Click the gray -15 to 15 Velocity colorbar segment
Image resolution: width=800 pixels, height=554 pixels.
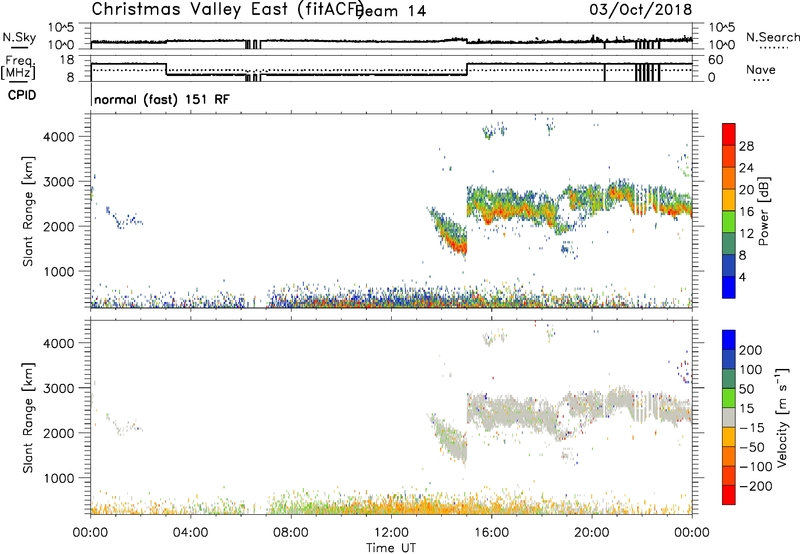click(x=729, y=417)
